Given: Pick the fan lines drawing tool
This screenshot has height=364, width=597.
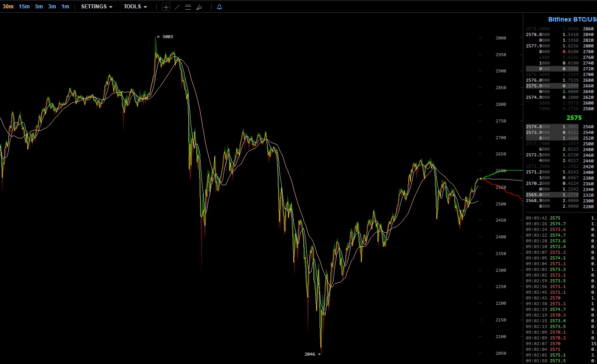Looking at the screenshot, I should 199,7.
